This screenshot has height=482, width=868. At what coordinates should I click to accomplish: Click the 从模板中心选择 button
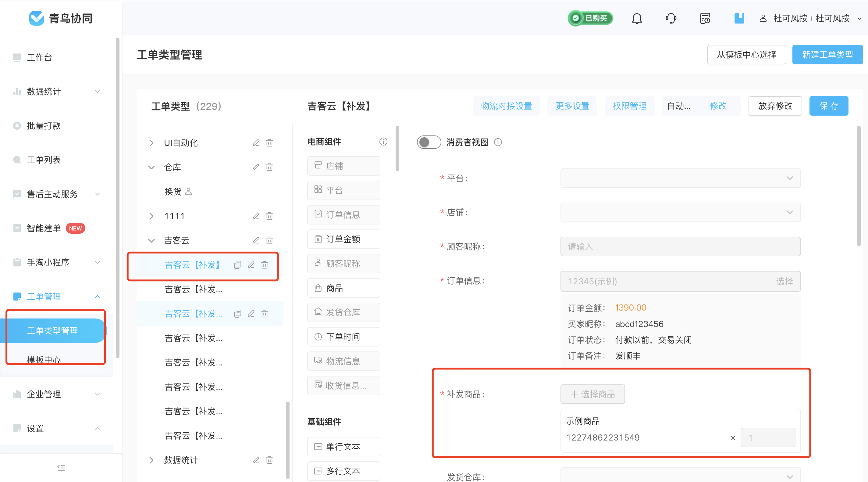click(x=746, y=55)
